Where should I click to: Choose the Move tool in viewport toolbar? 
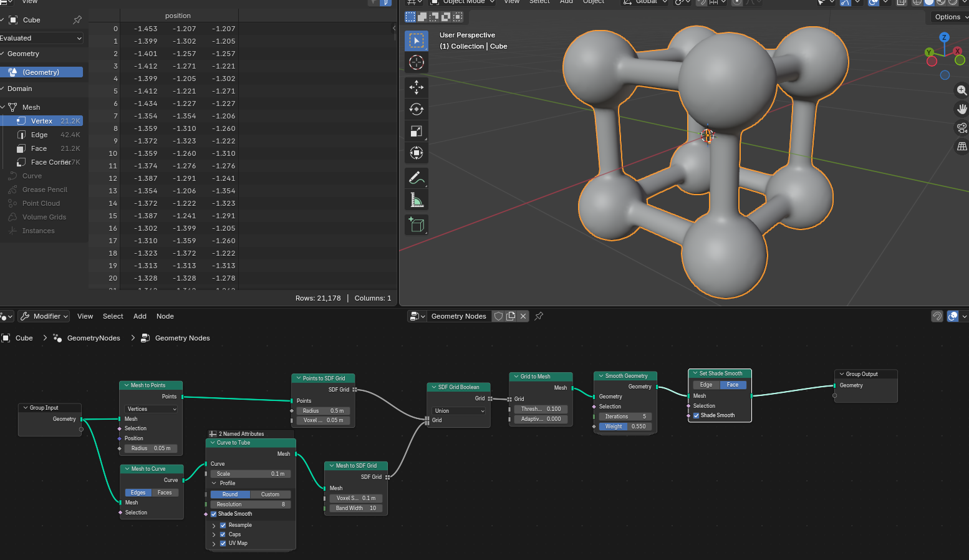(x=417, y=87)
